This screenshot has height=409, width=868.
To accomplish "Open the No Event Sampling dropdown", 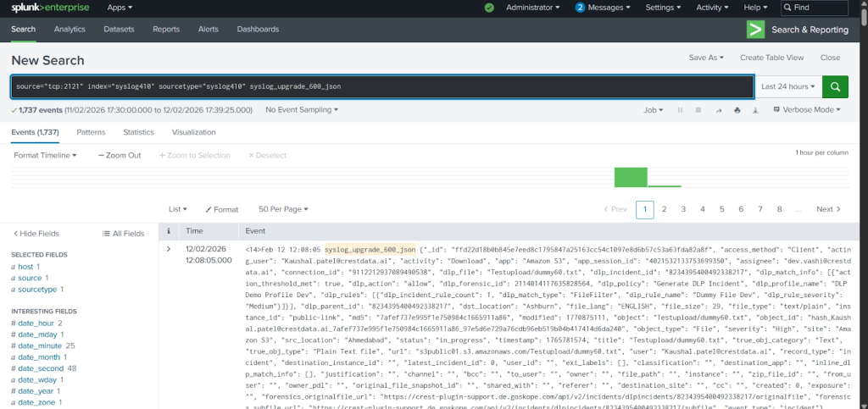I will click(302, 110).
